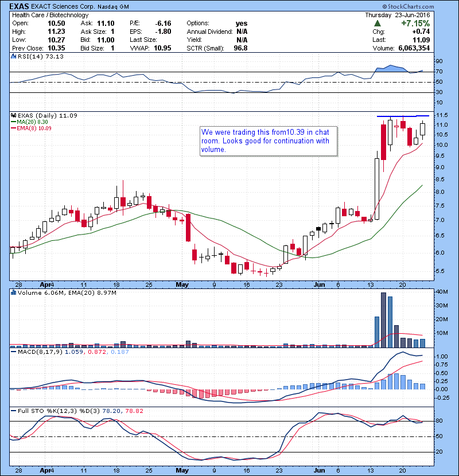The width and height of the screenshot is (459, 476).
Task: Click the candlestick icon beside EXAS (Daily)
Action: coord(13,115)
